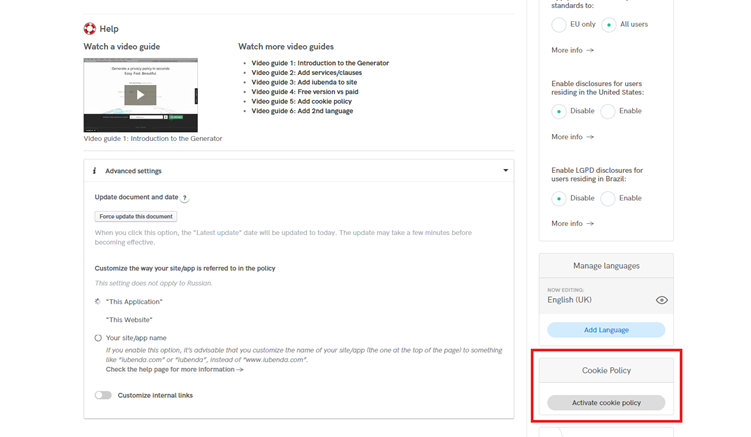751x437 pixels.
Task: Open Video guide 5: Add cookie policy
Action: coord(301,101)
